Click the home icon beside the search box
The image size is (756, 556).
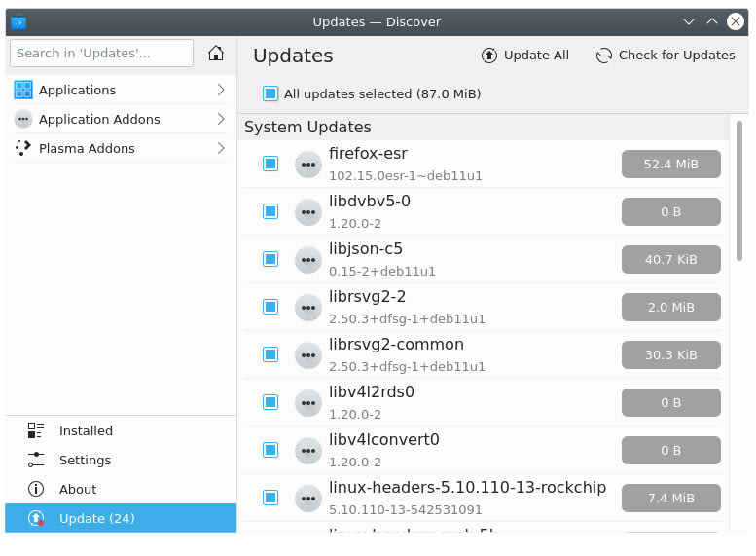coord(216,54)
